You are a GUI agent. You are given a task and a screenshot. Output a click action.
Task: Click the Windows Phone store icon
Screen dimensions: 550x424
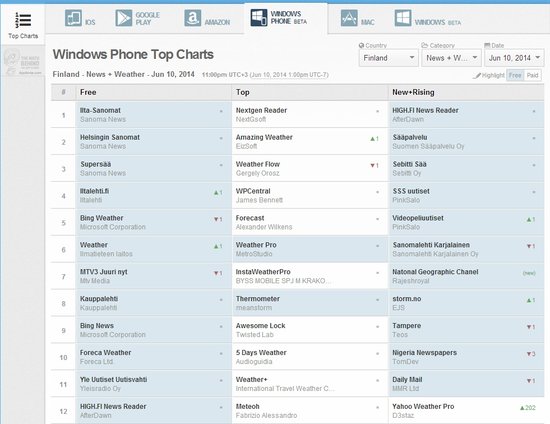pos(259,18)
